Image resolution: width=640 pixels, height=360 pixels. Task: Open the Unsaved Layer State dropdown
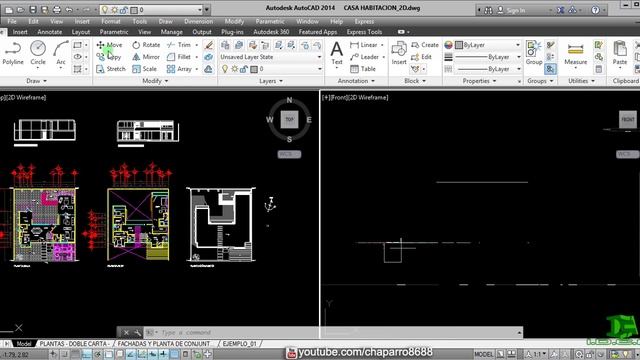271,57
